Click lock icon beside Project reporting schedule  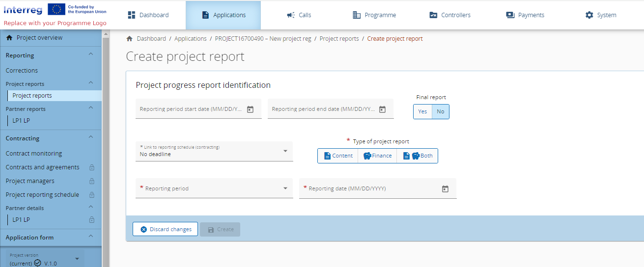[x=91, y=195]
